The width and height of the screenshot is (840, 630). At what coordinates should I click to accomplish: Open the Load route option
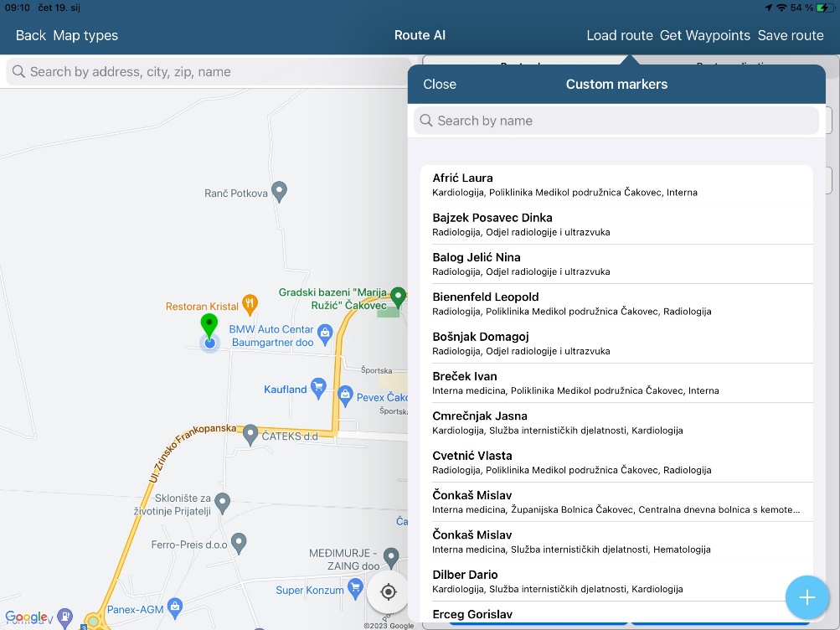[619, 35]
